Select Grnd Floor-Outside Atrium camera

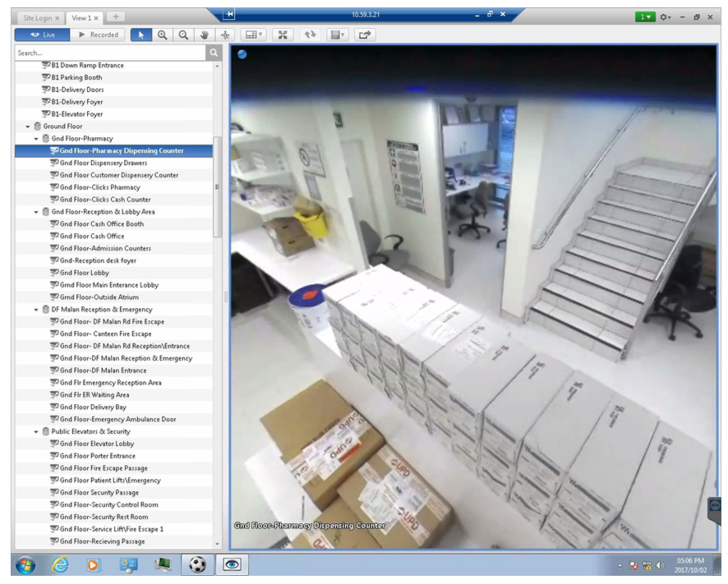(x=99, y=297)
